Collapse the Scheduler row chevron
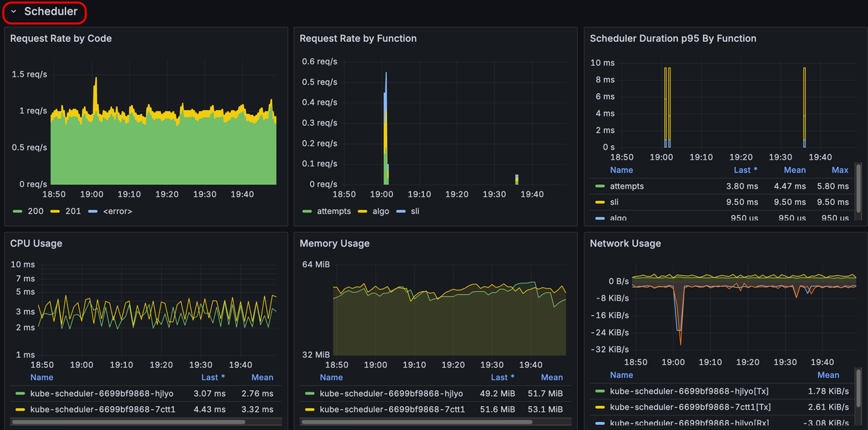 [x=13, y=12]
